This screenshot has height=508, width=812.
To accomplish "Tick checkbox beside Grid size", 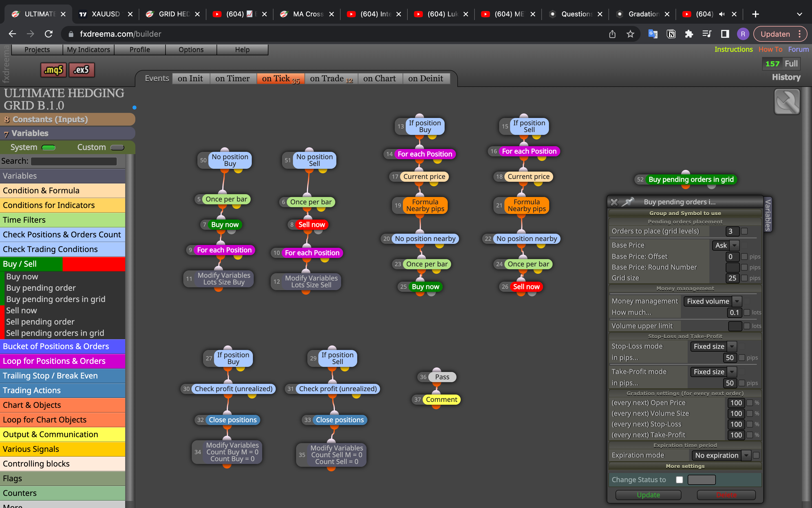I will coord(744,278).
